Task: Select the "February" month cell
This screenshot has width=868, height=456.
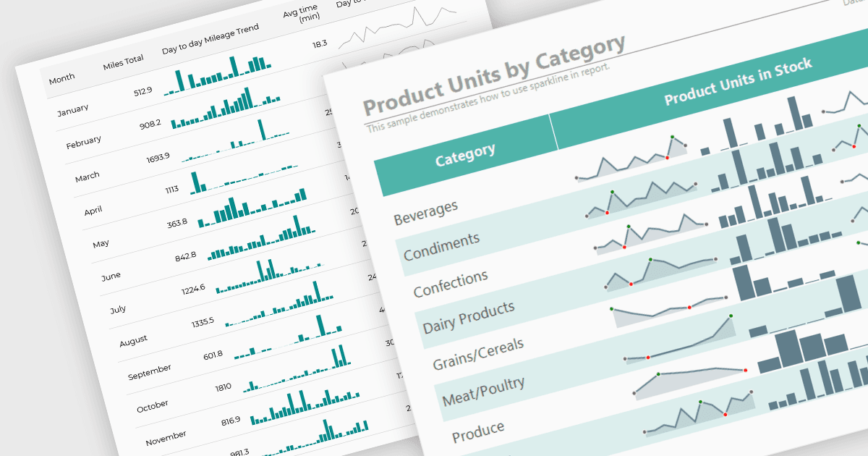Action: tap(84, 142)
